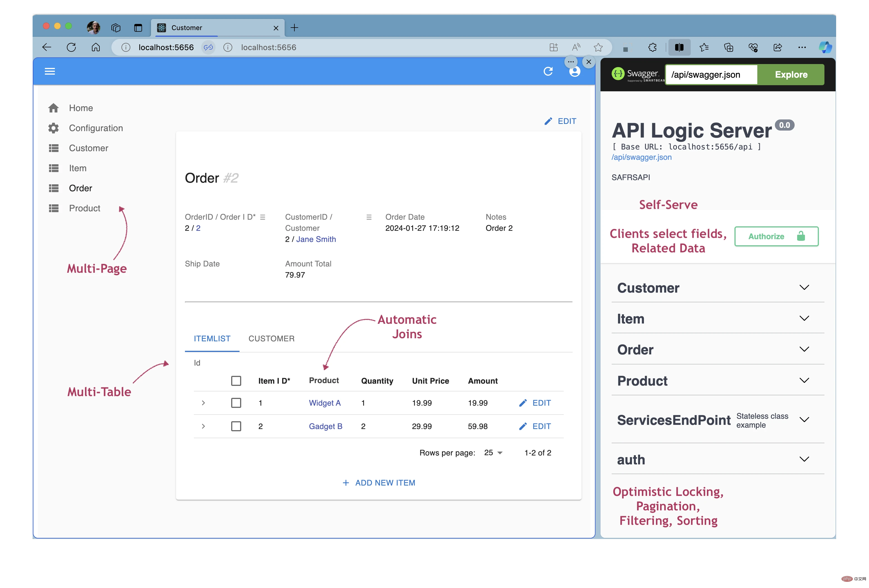Expand the Widget A item row
This screenshot has width=869, height=588.
tap(203, 403)
